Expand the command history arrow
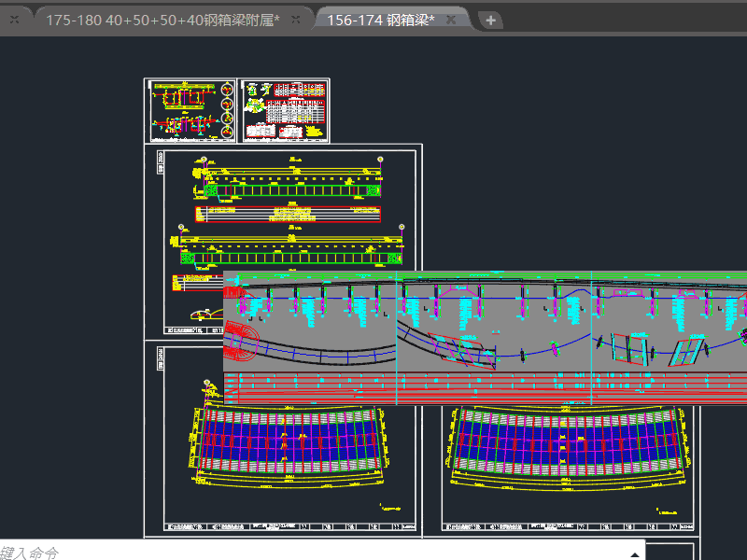The width and height of the screenshot is (747, 560). tap(635, 554)
